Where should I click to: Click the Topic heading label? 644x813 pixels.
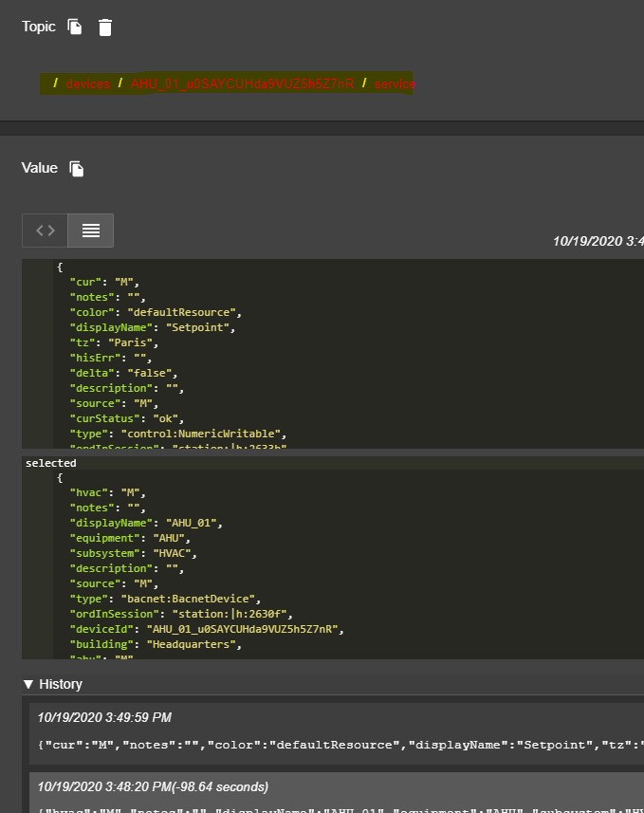point(37,28)
